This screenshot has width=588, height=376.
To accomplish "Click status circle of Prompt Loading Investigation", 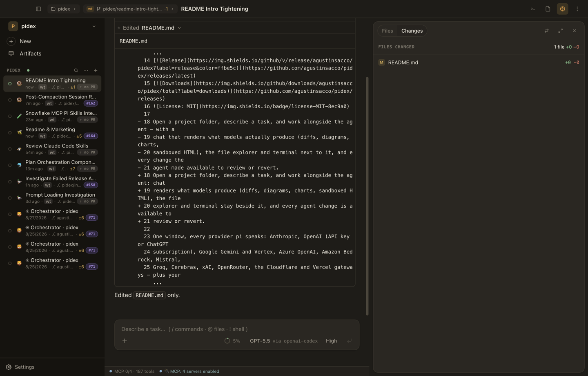I will [10, 198].
